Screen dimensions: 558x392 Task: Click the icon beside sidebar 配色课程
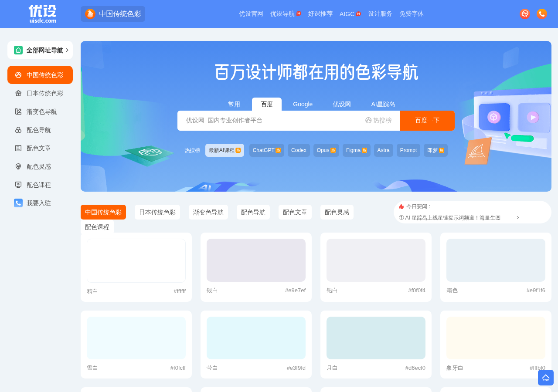(18, 185)
